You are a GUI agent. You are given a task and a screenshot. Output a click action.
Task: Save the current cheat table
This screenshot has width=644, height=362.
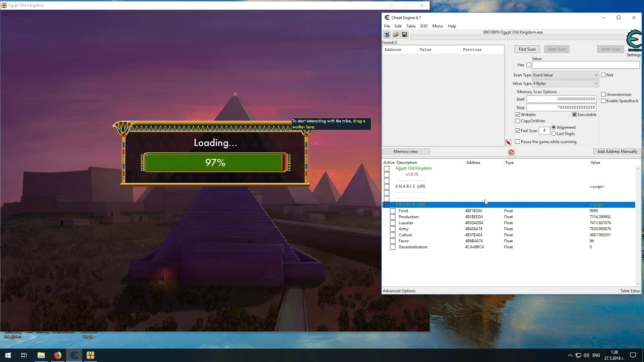(405, 34)
